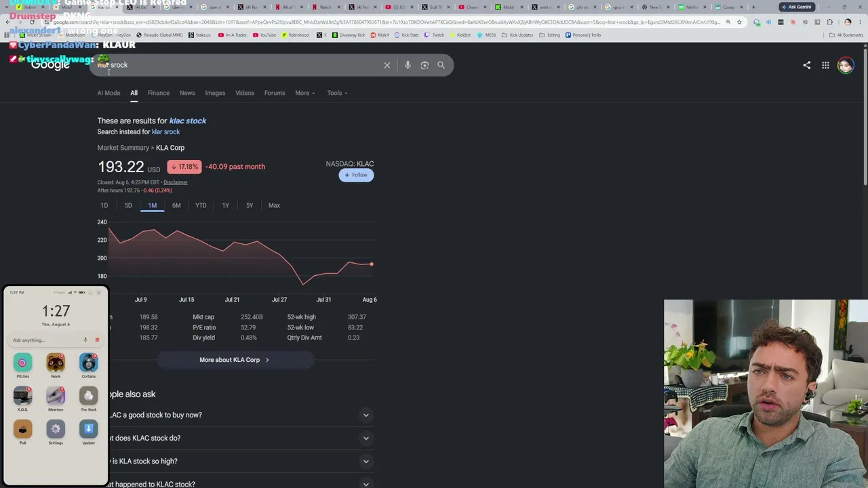Open the Google apps grid
Viewport: 868px width, 488px height.
click(825, 65)
